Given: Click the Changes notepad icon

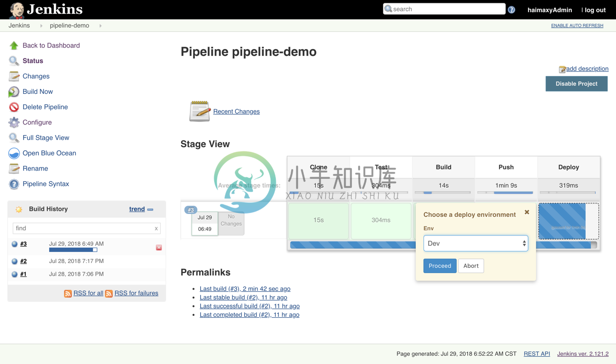Looking at the screenshot, I should click(x=14, y=76).
